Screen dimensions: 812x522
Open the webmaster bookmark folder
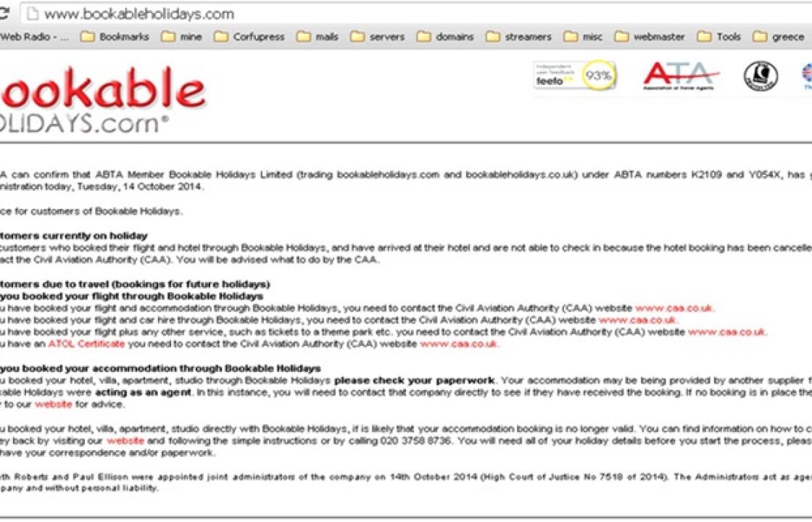[x=650, y=37]
